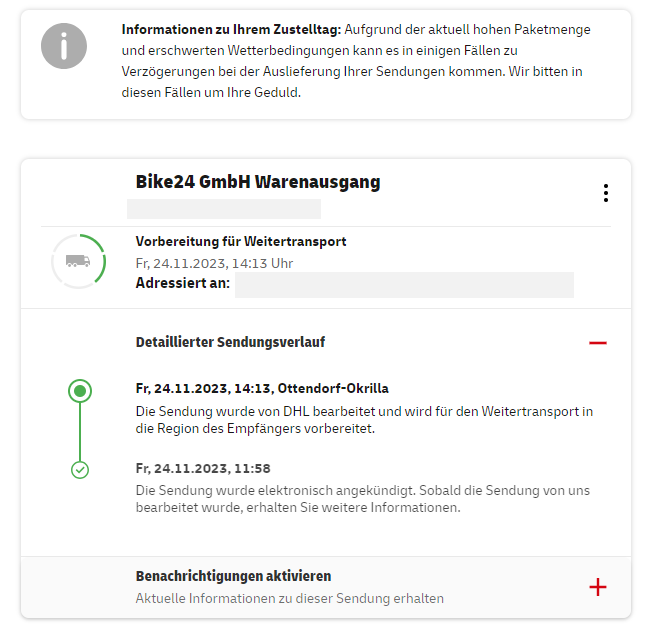This screenshot has height=640, width=649.
Task: Click the 'Detaillierter Sendungsverlauf' heading
Action: point(230,342)
